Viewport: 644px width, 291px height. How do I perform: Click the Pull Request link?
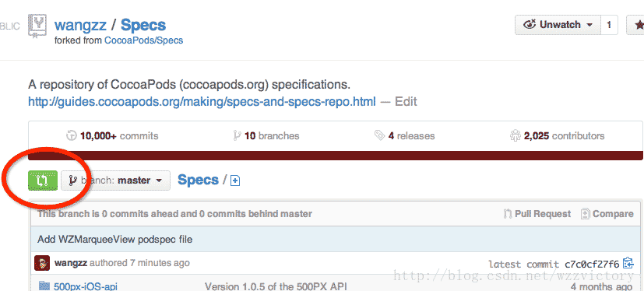pos(537,214)
